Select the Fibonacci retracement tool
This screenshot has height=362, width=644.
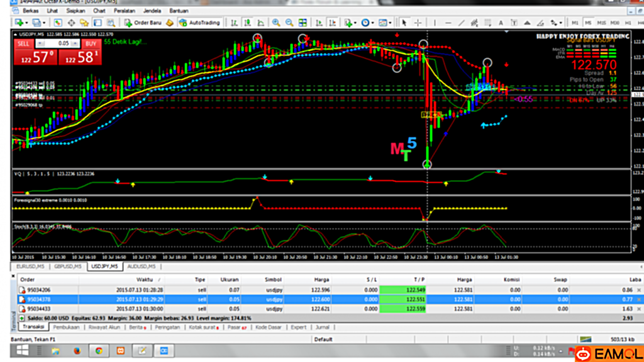(x=487, y=23)
